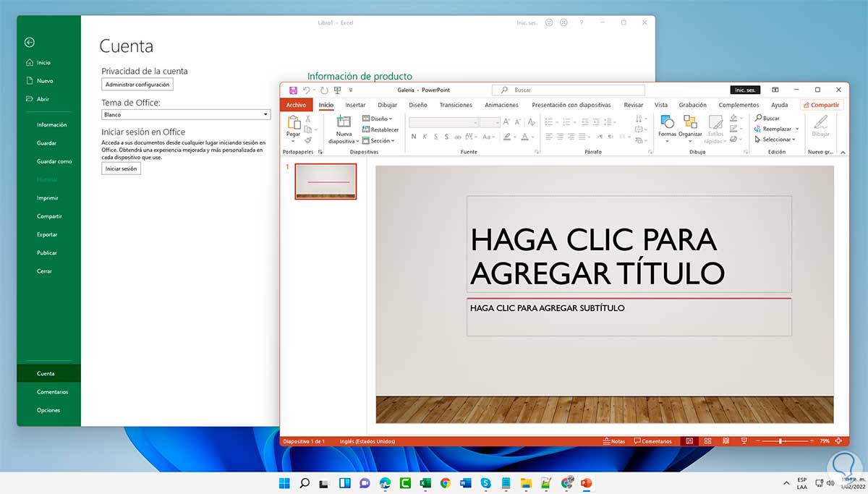Click Iniciar sesión button in Excel
868x494 pixels.
pos(121,169)
